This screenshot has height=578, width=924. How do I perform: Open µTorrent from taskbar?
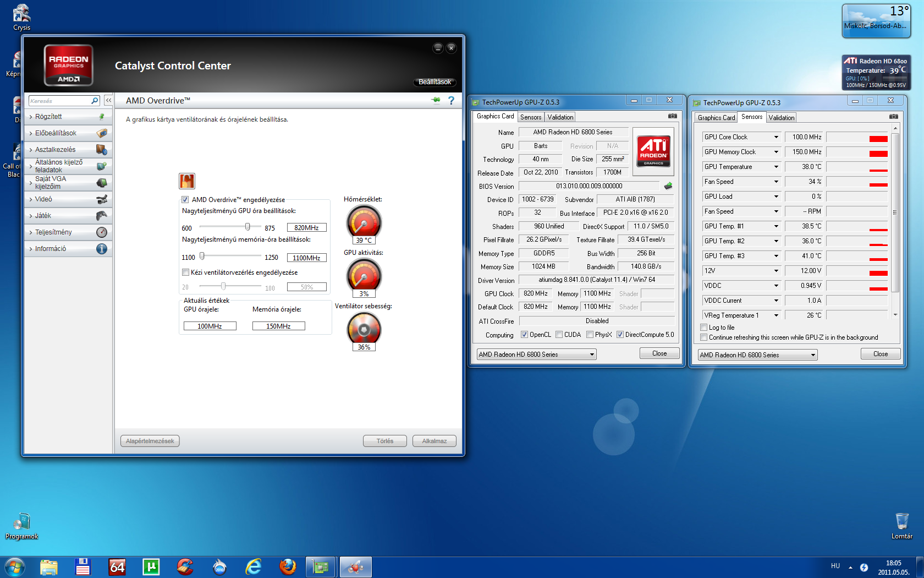coord(151,567)
